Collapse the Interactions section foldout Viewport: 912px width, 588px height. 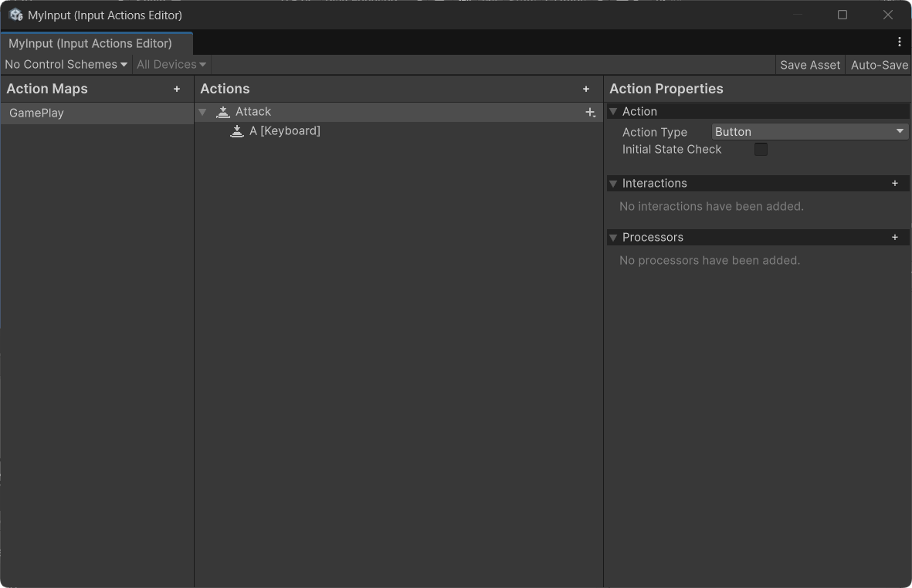(613, 184)
